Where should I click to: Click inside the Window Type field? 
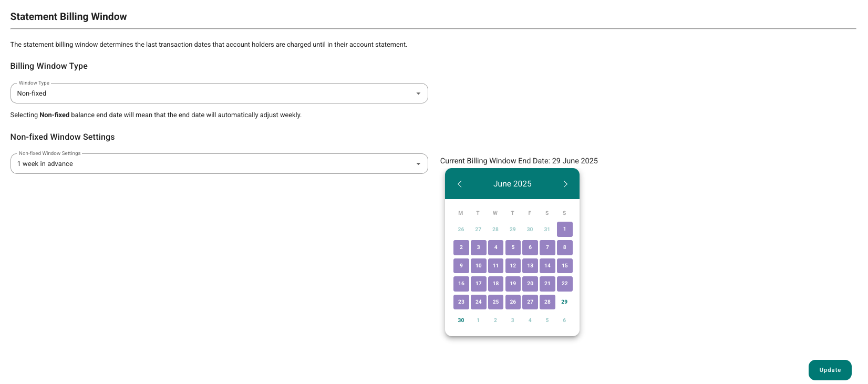point(210,93)
